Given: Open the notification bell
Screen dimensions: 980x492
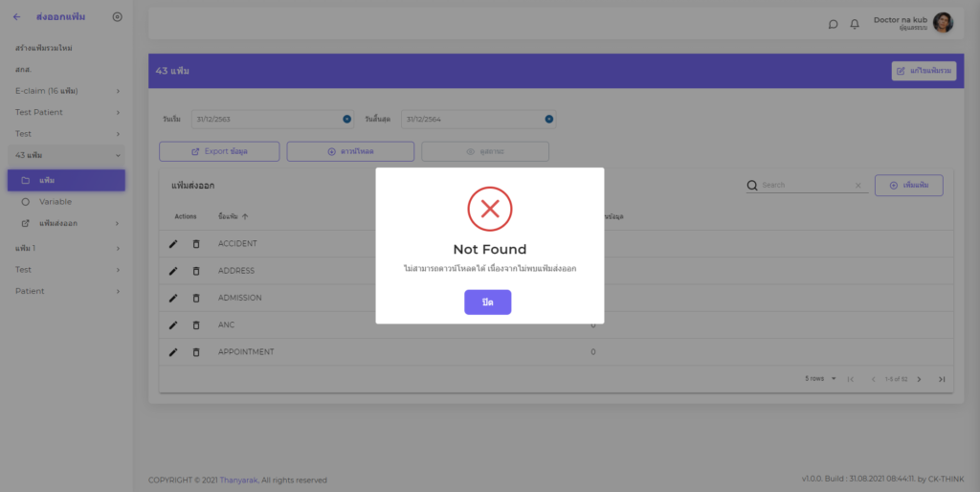Looking at the screenshot, I should click(x=855, y=24).
